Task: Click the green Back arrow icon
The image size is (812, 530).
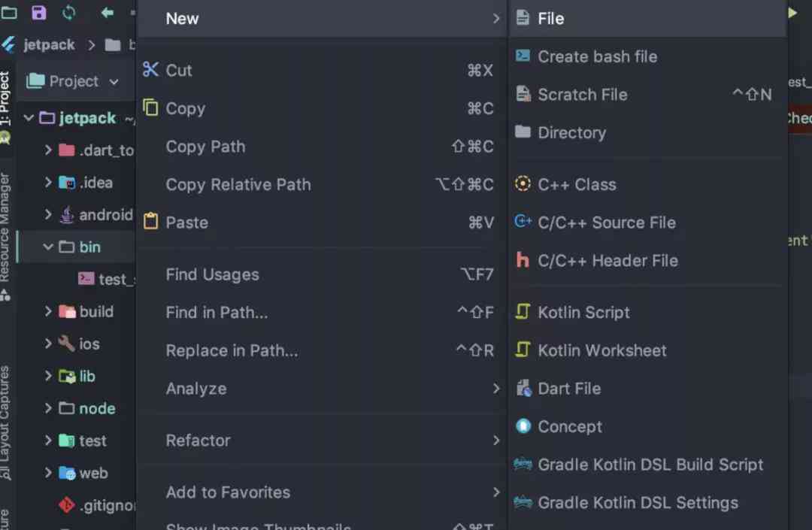Action: pyautogui.click(x=108, y=13)
